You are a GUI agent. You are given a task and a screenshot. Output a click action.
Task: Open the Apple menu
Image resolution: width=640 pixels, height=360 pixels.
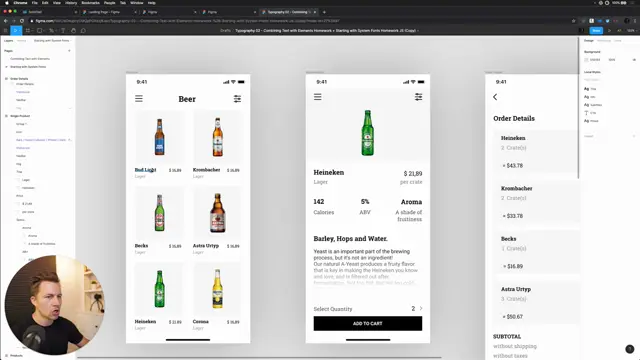coord(7,3)
